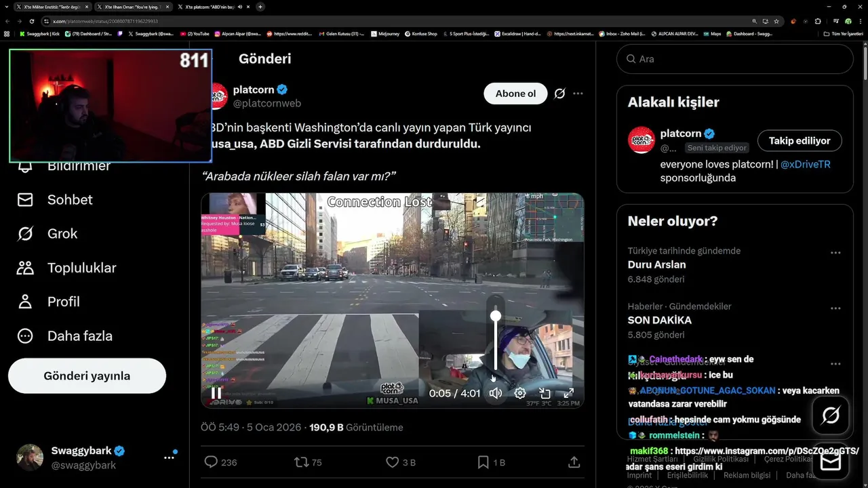Screen dimensions: 868x488
Task: Click the Grok icon beside Abone ol
Action: pos(559,94)
